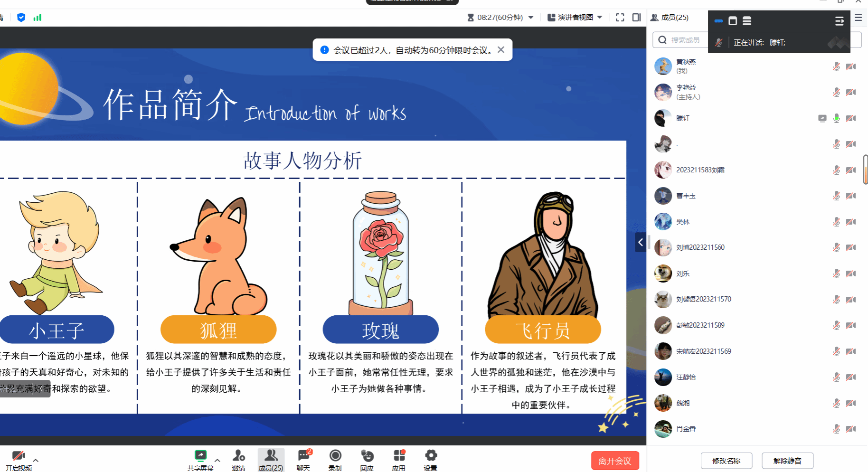Click the 修改名称 rename button
Image resolution: width=868 pixels, height=472 pixels.
pyautogui.click(x=726, y=461)
